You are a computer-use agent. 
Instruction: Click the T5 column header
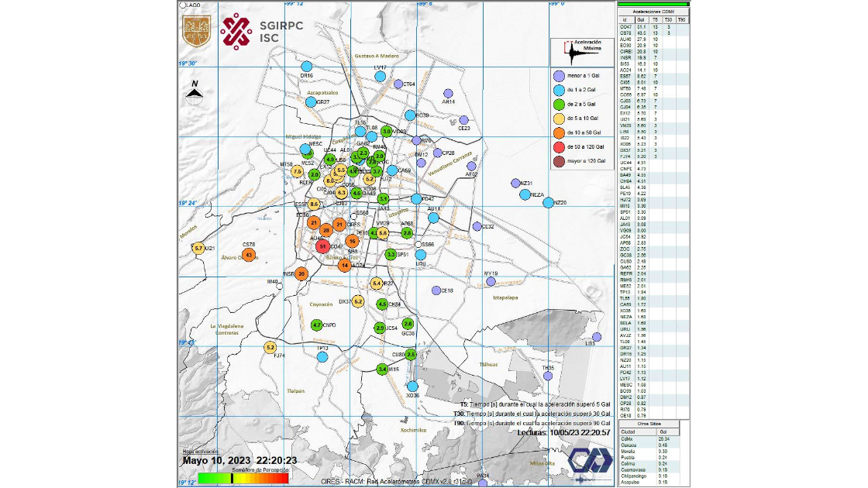654,19
